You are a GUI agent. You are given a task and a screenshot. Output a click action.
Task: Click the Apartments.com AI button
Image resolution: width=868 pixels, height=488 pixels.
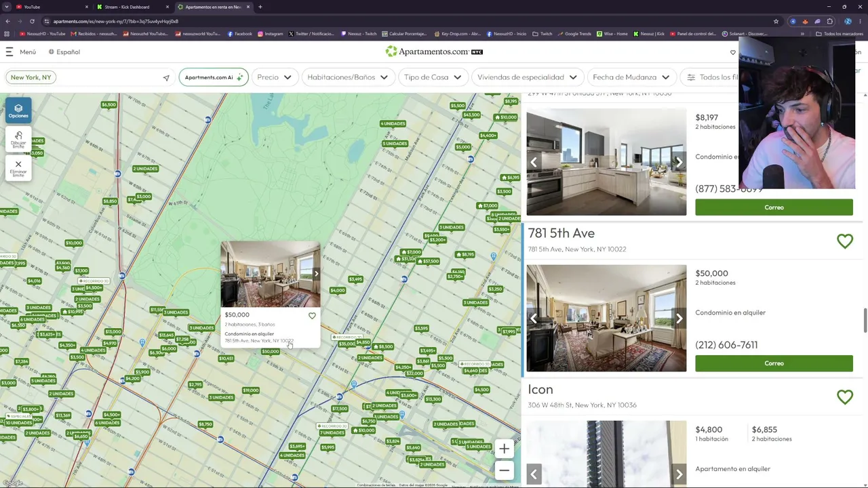[213, 77]
